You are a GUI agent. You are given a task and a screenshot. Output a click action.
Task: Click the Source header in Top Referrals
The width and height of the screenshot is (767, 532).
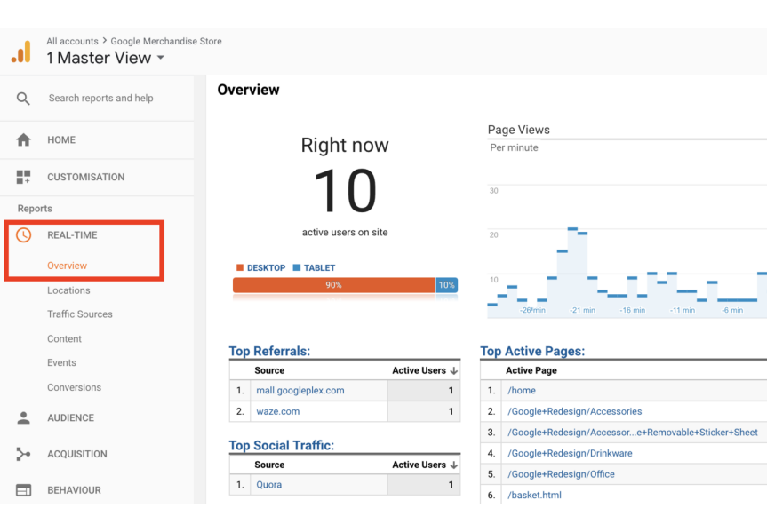click(x=269, y=370)
